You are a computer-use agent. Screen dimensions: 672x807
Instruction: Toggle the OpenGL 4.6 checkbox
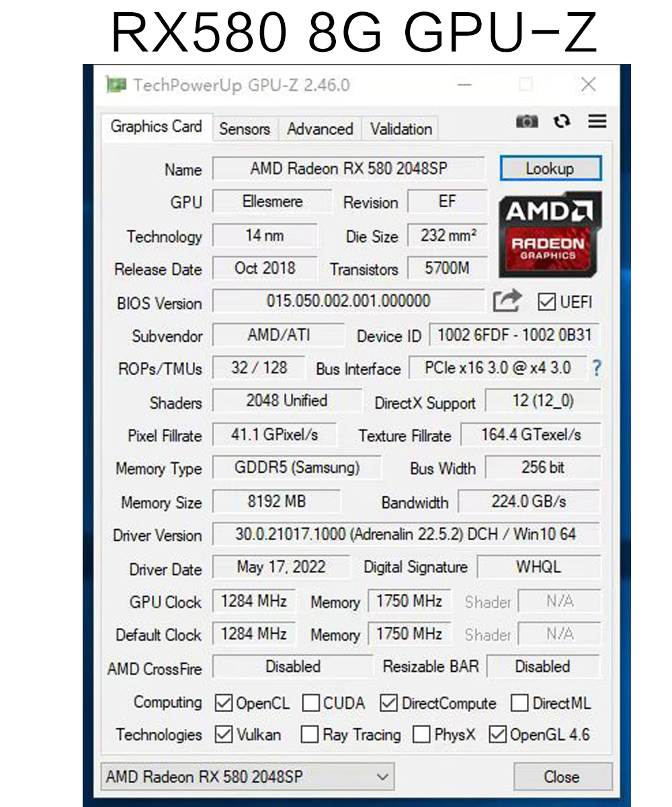[497, 734]
